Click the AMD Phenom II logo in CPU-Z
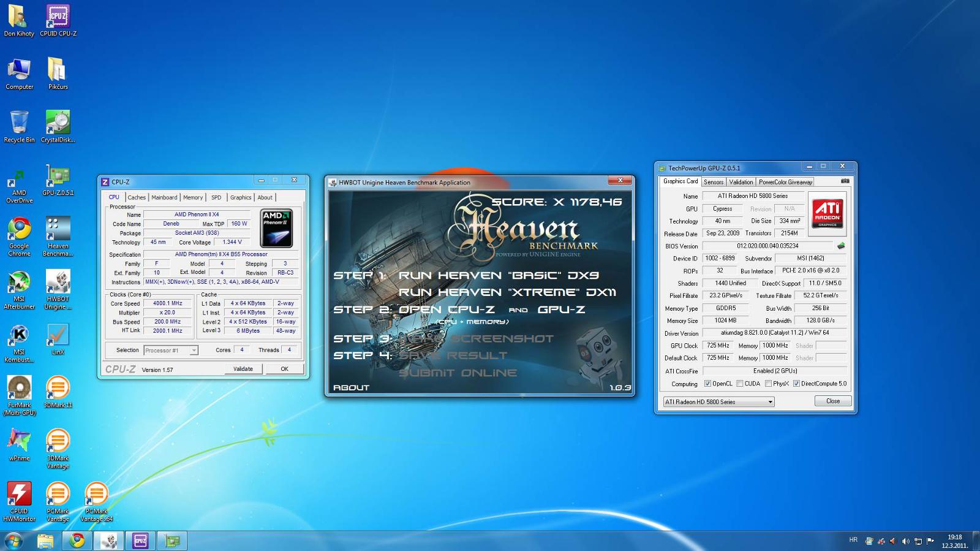 [x=276, y=228]
